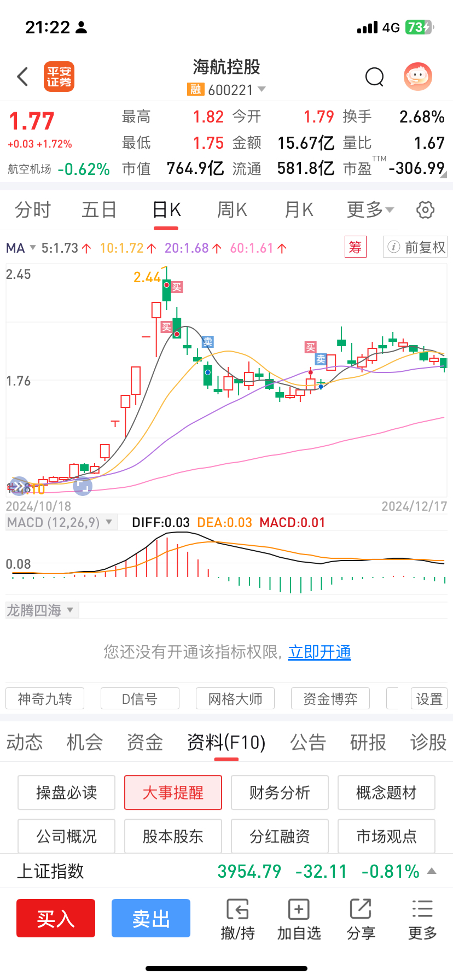Open the 资金 tab
The width and height of the screenshot is (453, 980).
click(x=145, y=742)
